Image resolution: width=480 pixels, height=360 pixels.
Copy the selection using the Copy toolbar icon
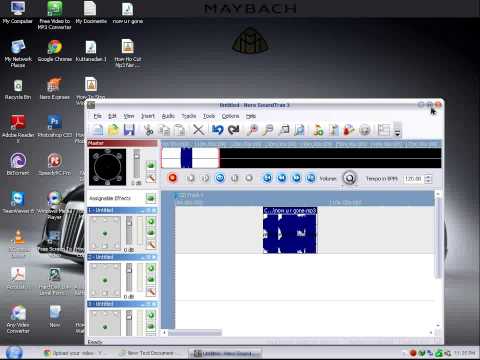point(164,130)
